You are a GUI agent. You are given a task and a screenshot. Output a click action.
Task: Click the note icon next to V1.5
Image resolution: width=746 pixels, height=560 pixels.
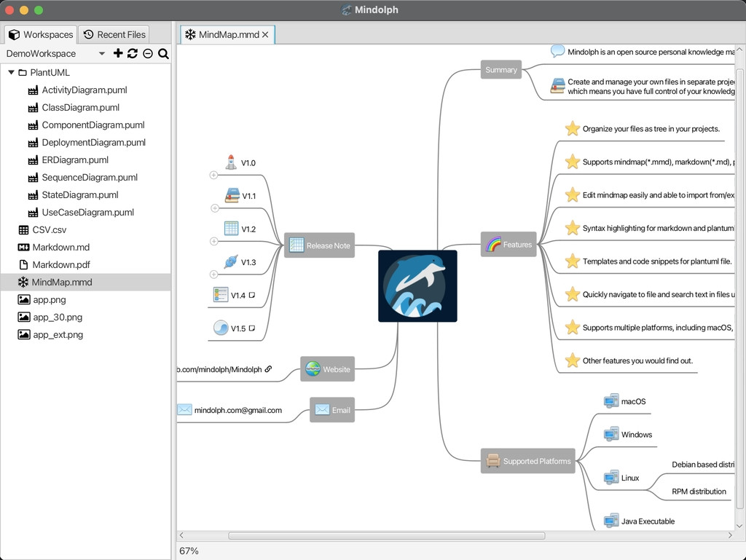(x=251, y=328)
